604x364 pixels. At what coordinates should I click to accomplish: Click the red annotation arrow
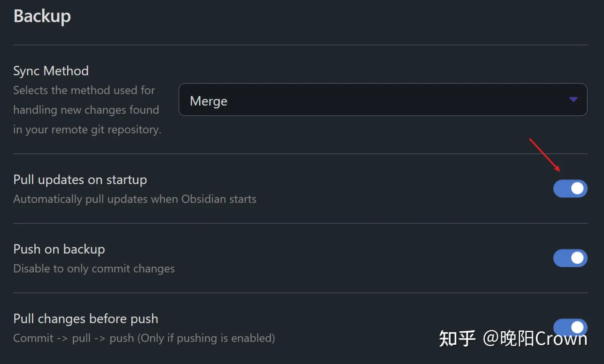pos(544,155)
